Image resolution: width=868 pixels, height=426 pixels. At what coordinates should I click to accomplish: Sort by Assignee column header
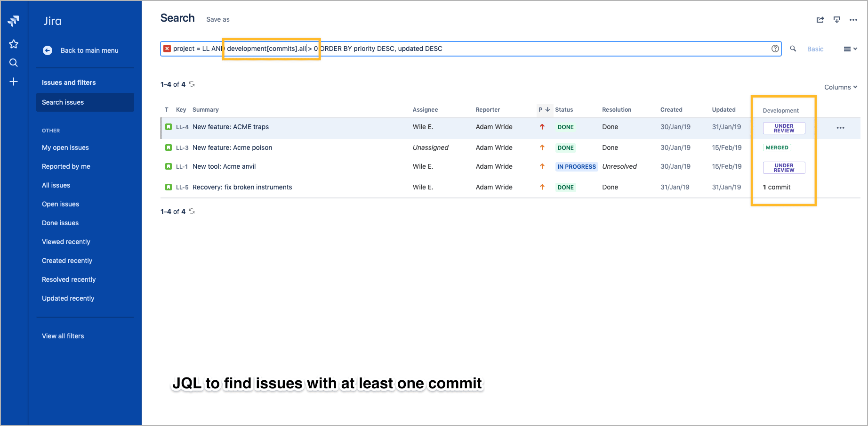[x=426, y=110]
